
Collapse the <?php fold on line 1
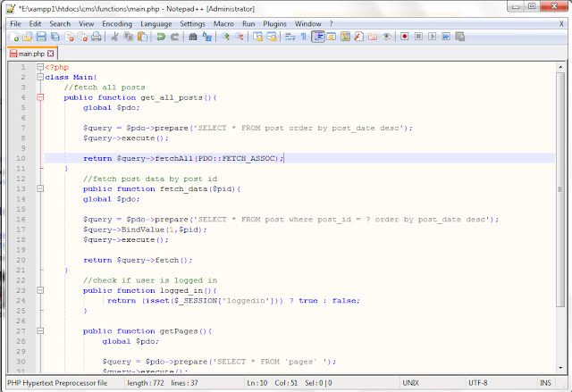[40, 67]
